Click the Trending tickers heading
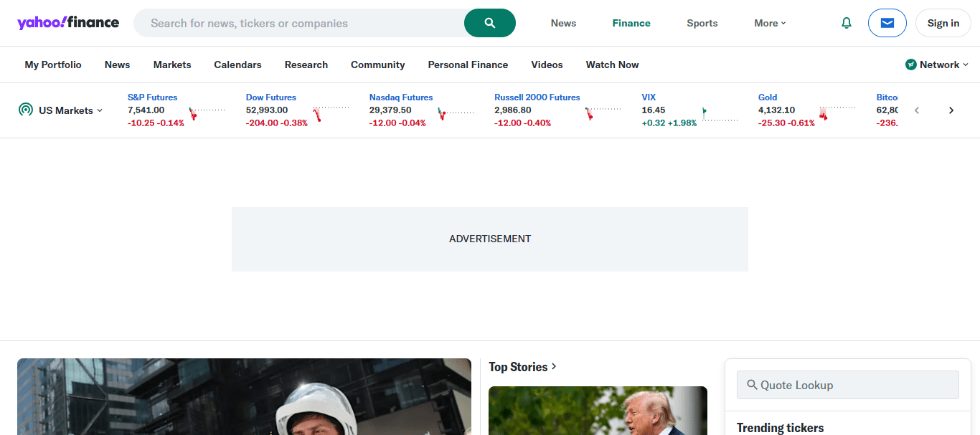 (780, 428)
